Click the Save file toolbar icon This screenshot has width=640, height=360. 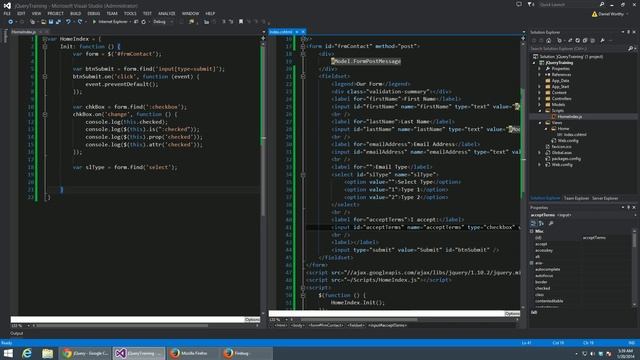pyautogui.click(x=51, y=22)
